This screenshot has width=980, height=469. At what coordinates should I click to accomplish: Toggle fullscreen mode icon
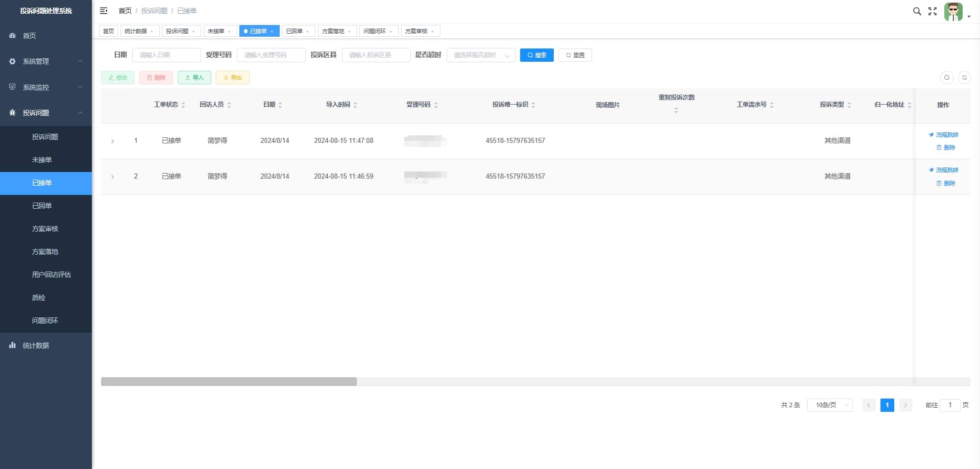point(933,11)
